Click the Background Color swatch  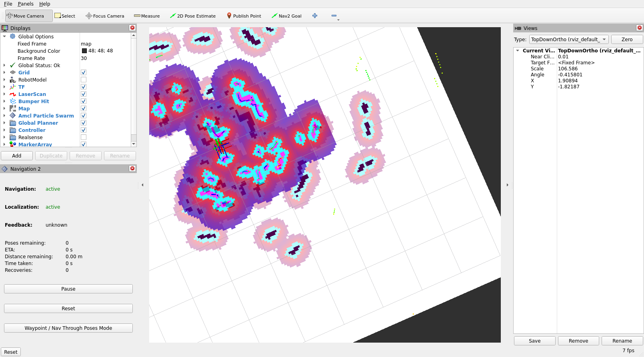[84, 51]
